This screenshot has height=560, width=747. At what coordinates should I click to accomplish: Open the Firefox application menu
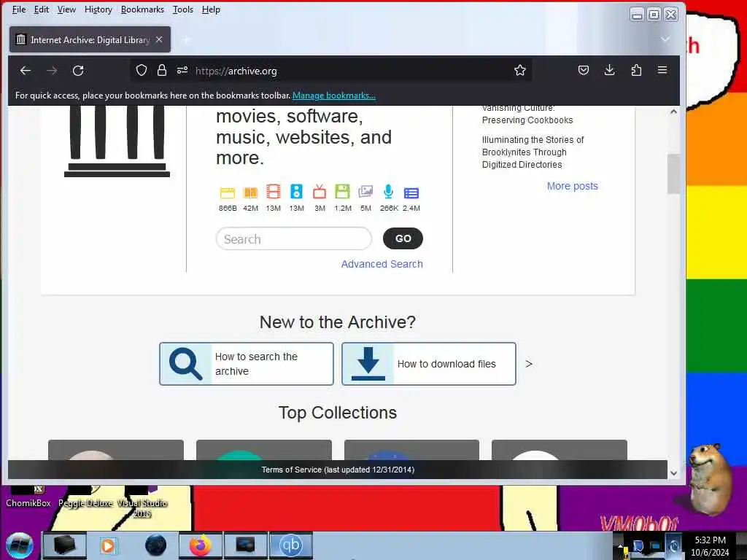(x=662, y=70)
